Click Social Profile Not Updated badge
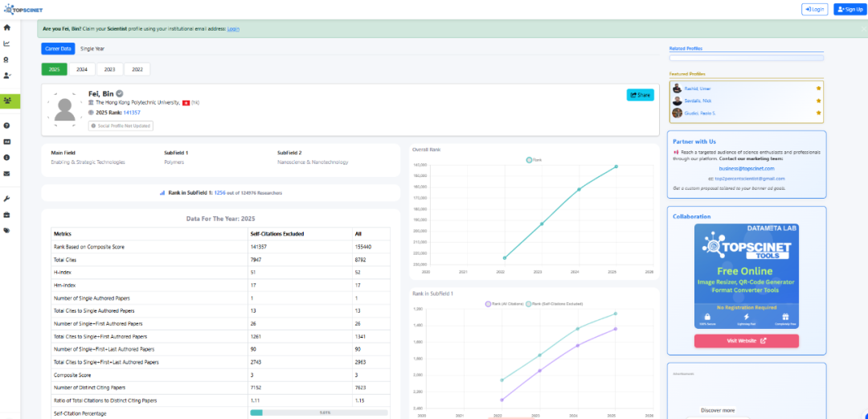868x419 pixels. 121,125
